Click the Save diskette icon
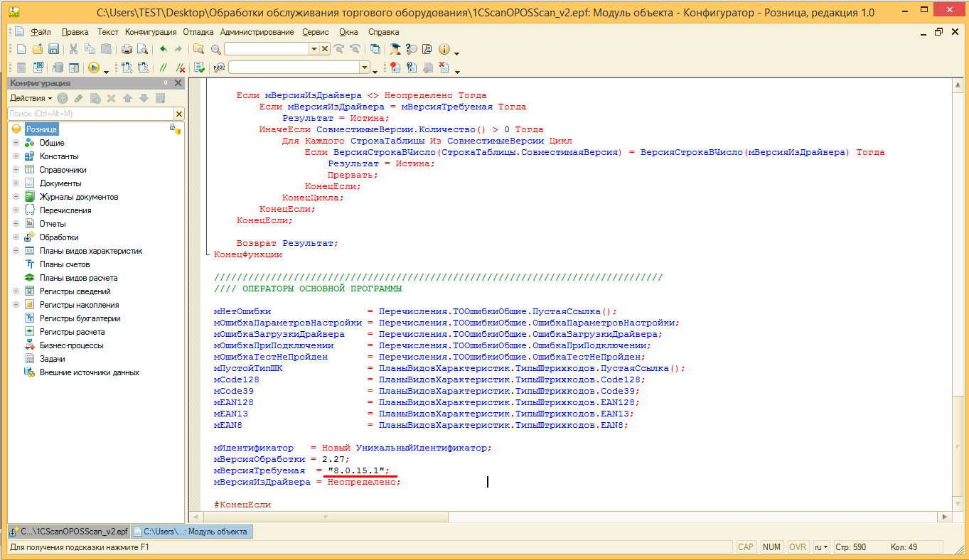The width and height of the screenshot is (969, 560). pyautogui.click(x=53, y=49)
